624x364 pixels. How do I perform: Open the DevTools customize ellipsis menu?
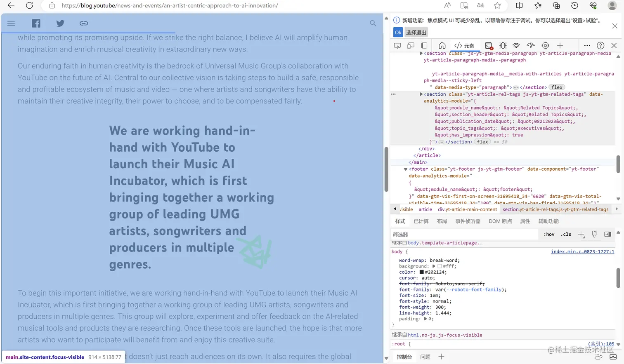(x=587, y=45)
